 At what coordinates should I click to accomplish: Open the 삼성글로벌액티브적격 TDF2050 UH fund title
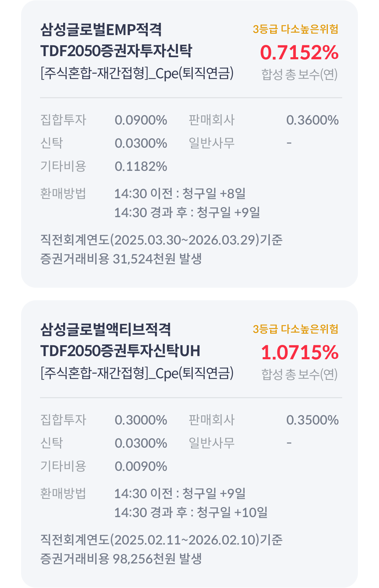(120, 340)
